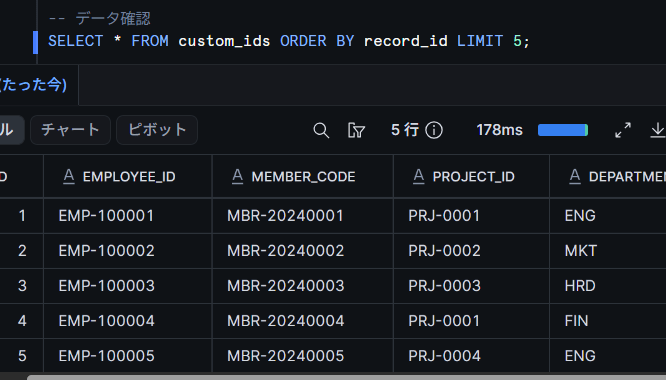Select cell MBR-20240002
Viewport: 666px width, 380px height.
303,251
